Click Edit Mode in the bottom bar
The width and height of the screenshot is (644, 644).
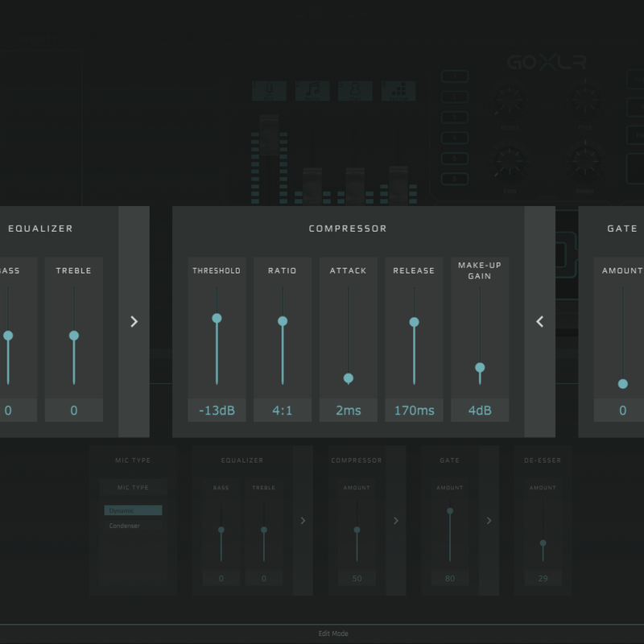coord(333,634)
